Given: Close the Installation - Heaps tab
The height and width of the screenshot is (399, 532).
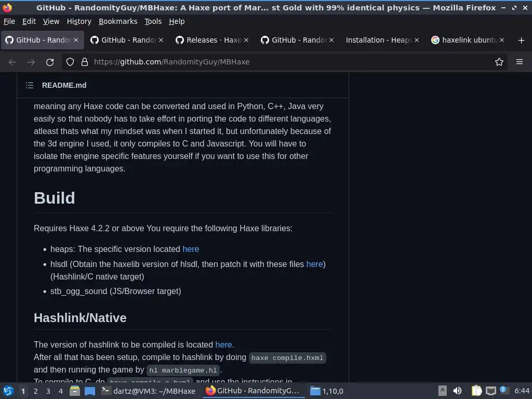Looking at the screenshot, I should [x=417, y=40].
